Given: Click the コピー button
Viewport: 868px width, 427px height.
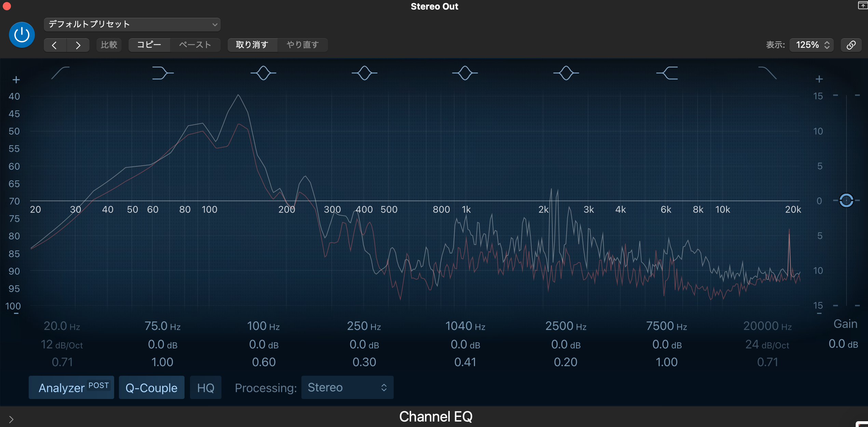Looking at the screenshot, I should pos(149,45).
